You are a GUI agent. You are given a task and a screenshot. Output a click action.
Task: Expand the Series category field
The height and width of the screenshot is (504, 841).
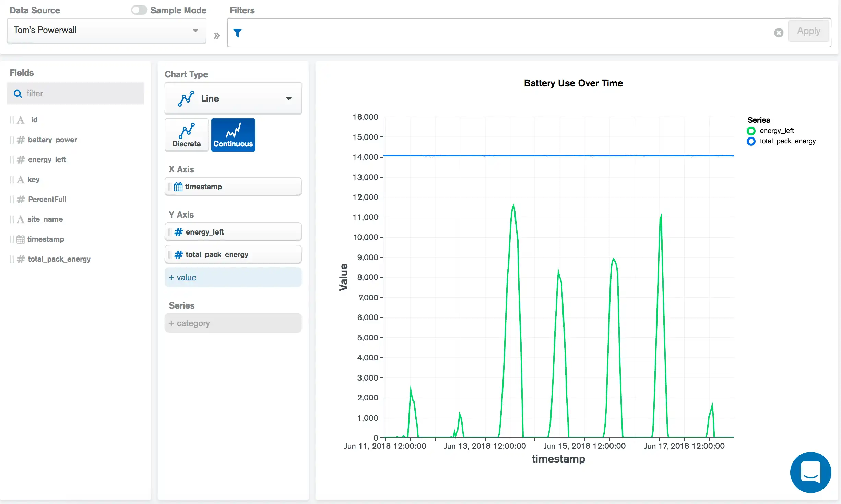(x=233, y=323)
